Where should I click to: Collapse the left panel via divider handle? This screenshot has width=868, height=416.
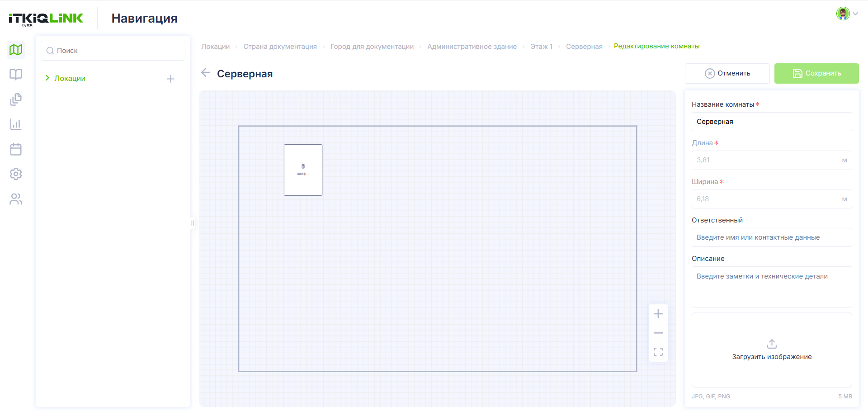193,223
